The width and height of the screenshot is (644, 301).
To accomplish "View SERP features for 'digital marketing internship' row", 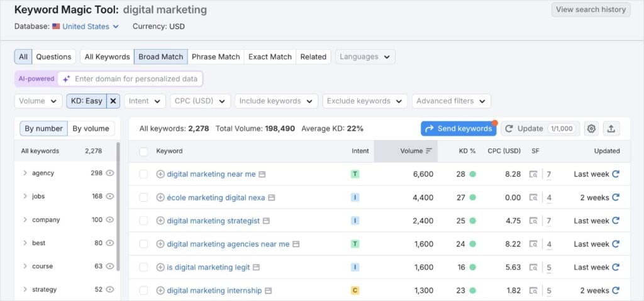I will pos(533,291).
